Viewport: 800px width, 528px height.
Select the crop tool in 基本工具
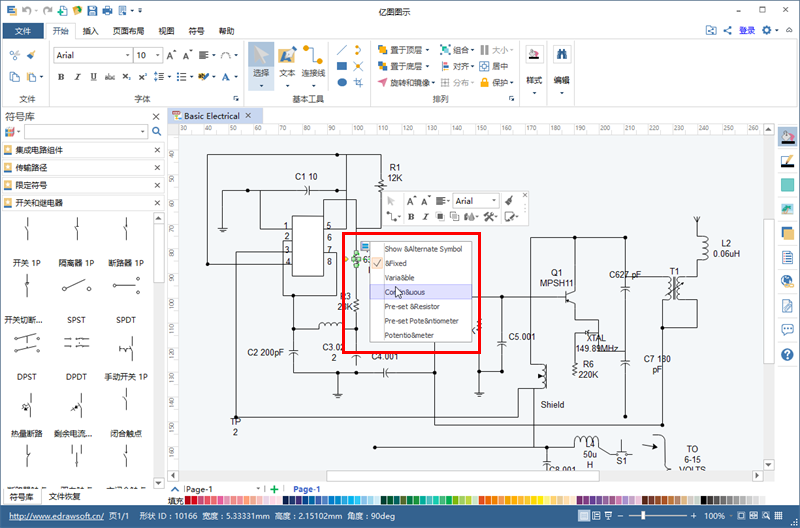(x=358, y=82)
